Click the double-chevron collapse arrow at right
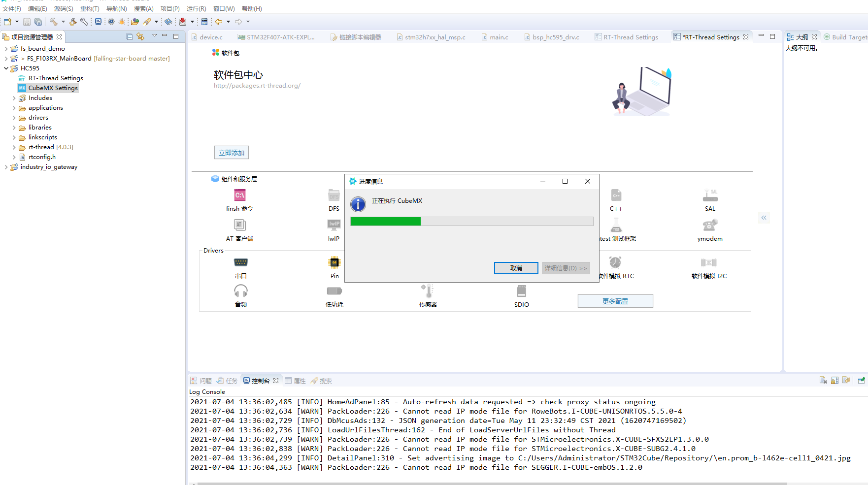868x485 pixels. [764, 218]
